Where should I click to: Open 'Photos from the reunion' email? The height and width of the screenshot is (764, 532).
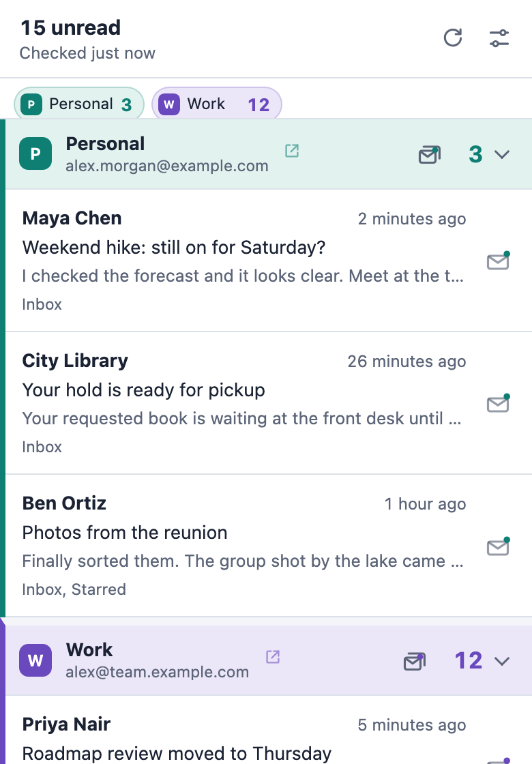tap(125, 533)
